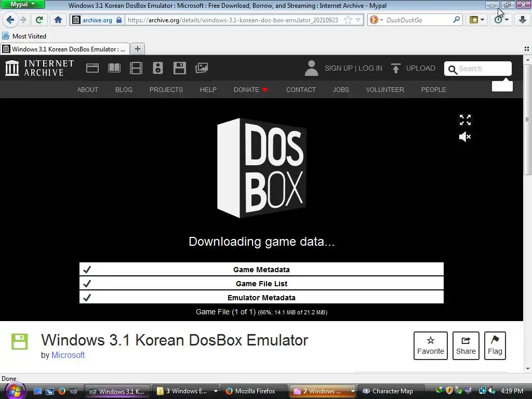This screenshot has height=399, width=532.
Task: Click the browser forward arrow
Action: (23, 20)
